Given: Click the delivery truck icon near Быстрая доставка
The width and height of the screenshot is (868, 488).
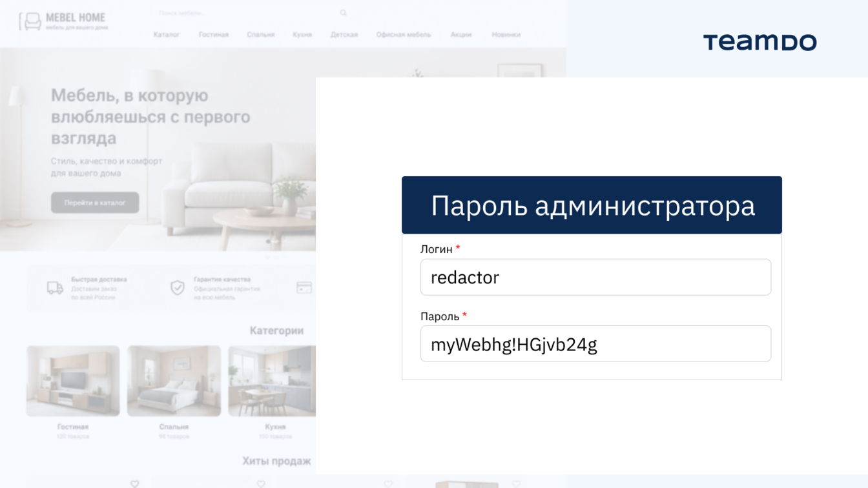Looking at the screenshot, I should (55, 288).
